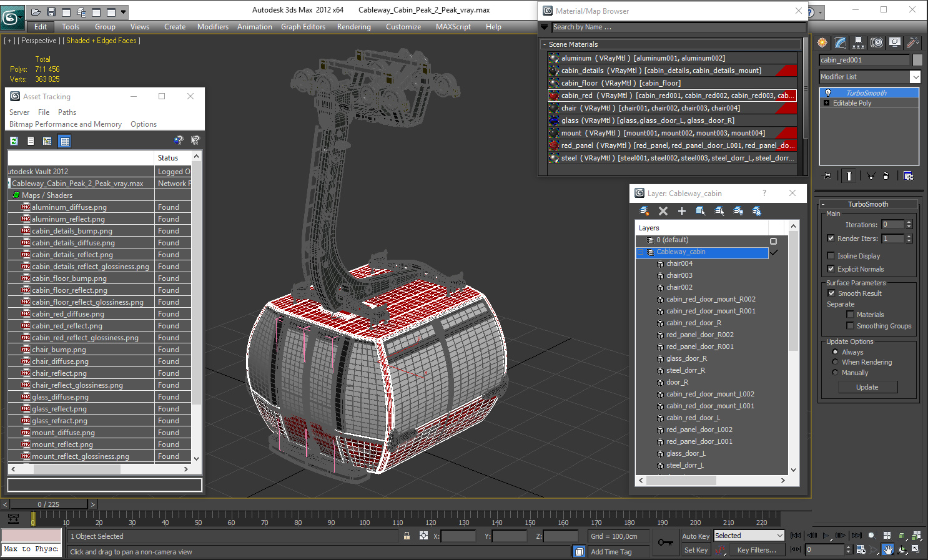Toggle the key mode icon beside Auto Key
Viewport: 928px width, 560px height.
click(666, 543)
